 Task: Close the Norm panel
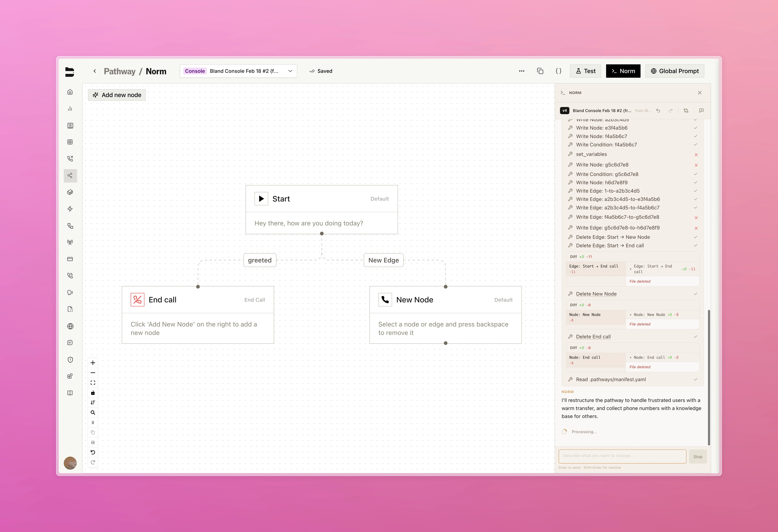pos(700,93)
